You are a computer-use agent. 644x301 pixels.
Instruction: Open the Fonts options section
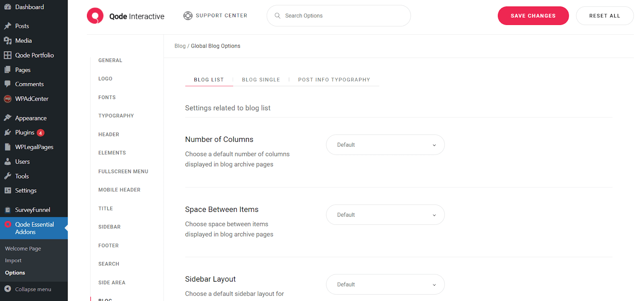coord(107,98)
